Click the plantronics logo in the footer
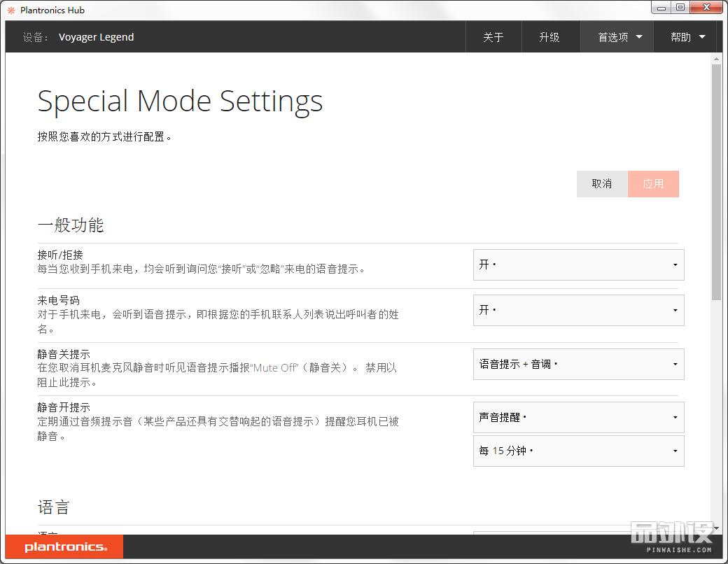Image resolution: width=728 pixels, height=564 pixels. pos(64,547)
